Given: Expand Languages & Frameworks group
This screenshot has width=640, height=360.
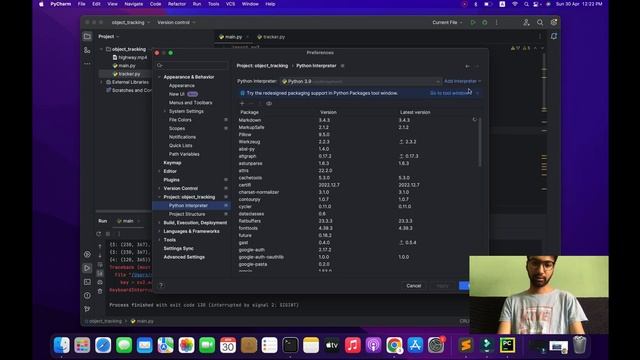Looking at the screenshot, I should [x=159, y=231].
